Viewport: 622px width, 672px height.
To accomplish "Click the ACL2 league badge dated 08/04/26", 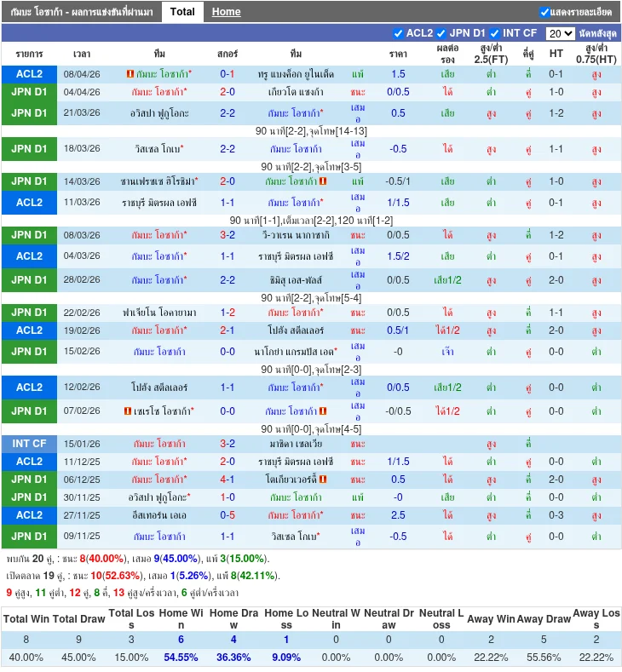I will [29, 74].
